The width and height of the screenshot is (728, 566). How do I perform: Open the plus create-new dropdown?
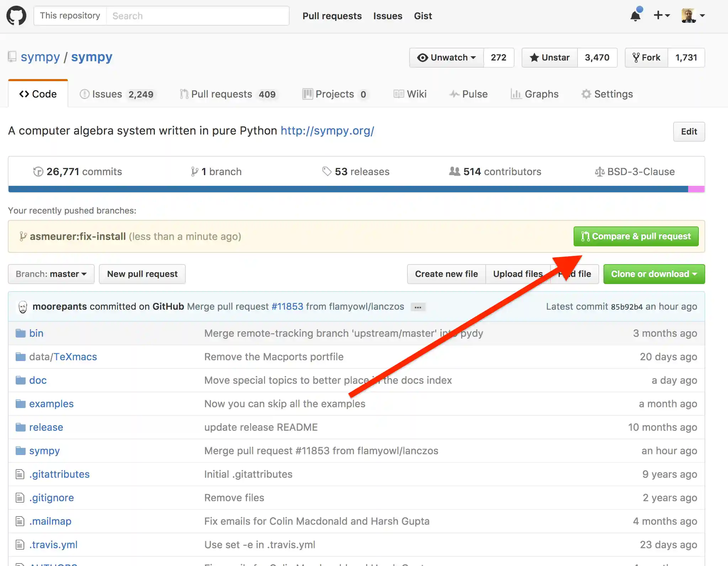point(661,15)
